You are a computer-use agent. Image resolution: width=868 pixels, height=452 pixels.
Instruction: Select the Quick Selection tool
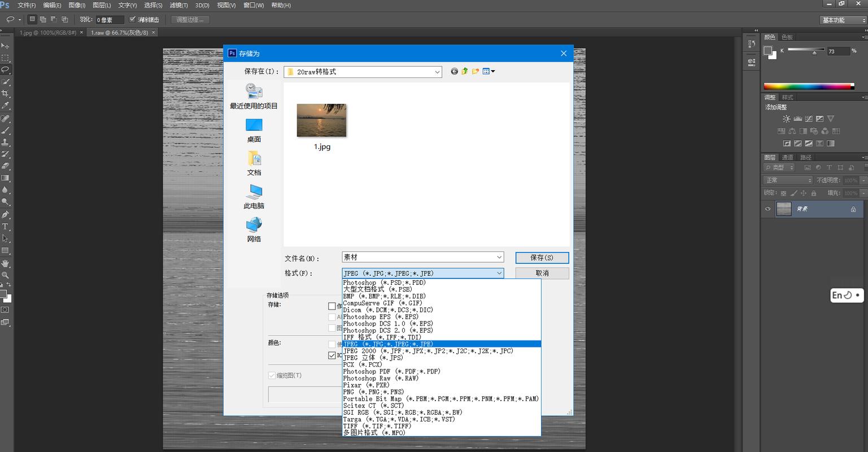[5, 82]
